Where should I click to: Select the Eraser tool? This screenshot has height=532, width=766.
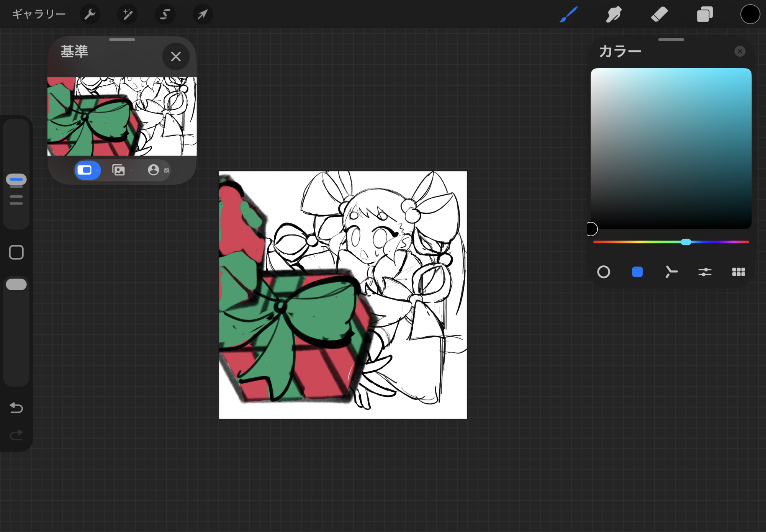point(659,15)
